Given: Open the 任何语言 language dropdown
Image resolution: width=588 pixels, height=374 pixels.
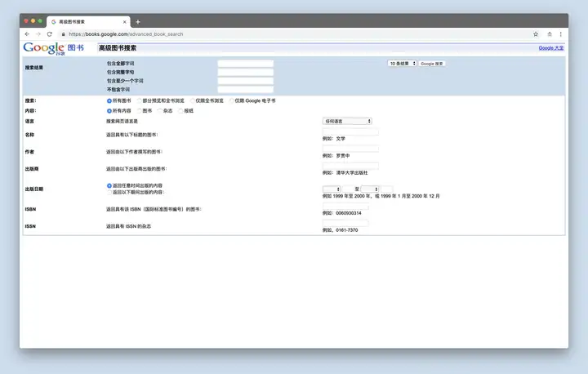Looking at the screenshot, I should tap(347, 121).
